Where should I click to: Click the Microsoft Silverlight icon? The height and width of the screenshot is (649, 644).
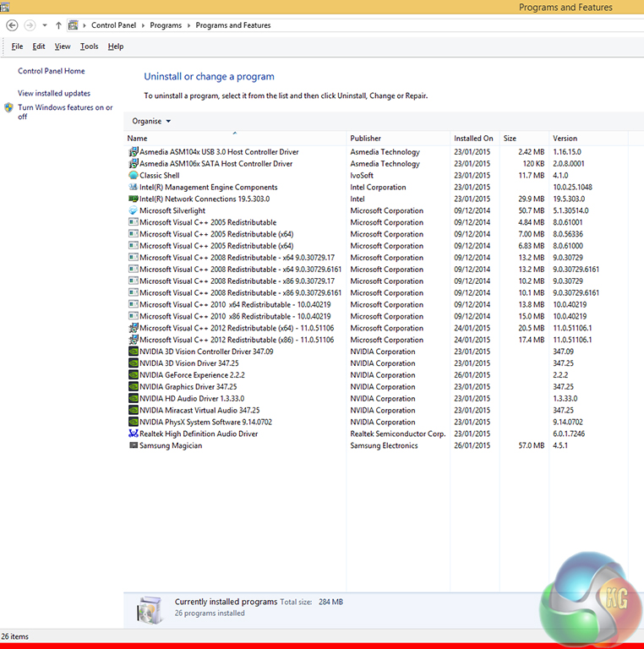tap(134, 210)
